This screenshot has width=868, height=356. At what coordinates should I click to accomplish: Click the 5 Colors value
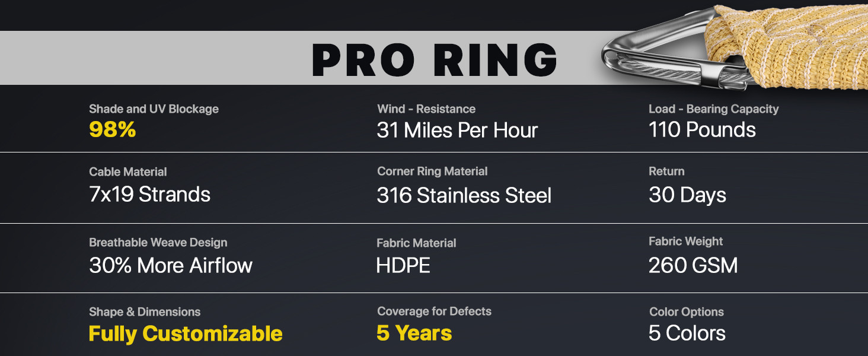click(687, 333)
